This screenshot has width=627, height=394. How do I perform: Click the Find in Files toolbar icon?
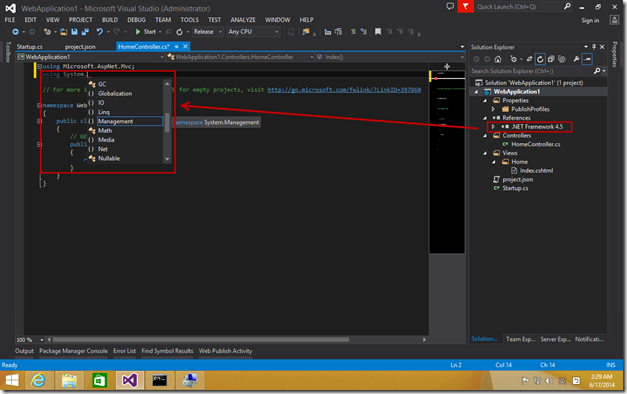(306, 32)
